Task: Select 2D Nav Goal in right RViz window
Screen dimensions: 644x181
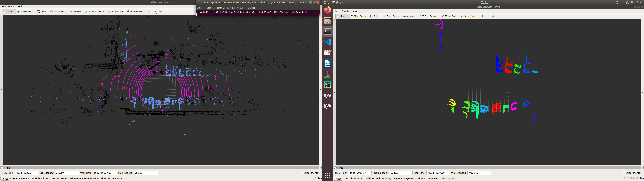Action: pyautogui.click(x=449, y=16)
